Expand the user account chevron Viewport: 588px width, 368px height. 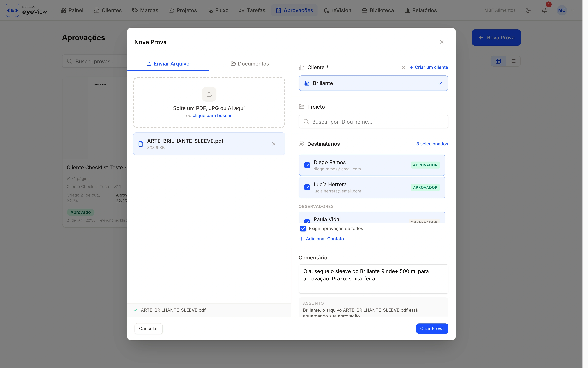[572, 10]
